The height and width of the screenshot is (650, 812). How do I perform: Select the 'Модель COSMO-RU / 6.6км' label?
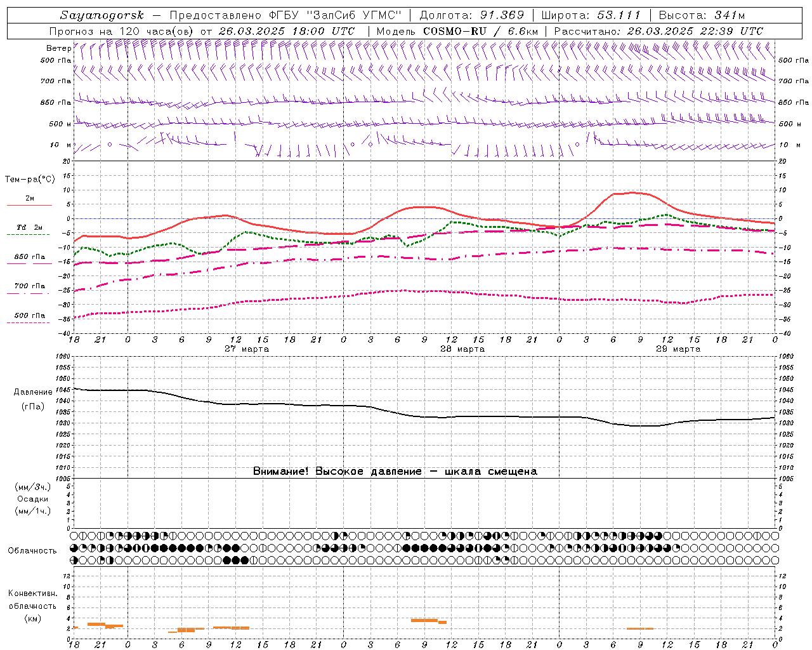point(457,31)
